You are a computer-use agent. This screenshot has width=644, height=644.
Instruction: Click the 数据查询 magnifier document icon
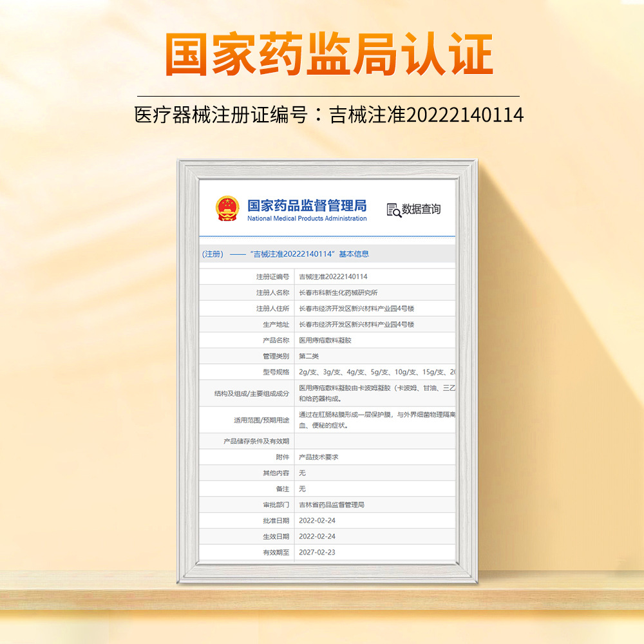pos(393,210)
